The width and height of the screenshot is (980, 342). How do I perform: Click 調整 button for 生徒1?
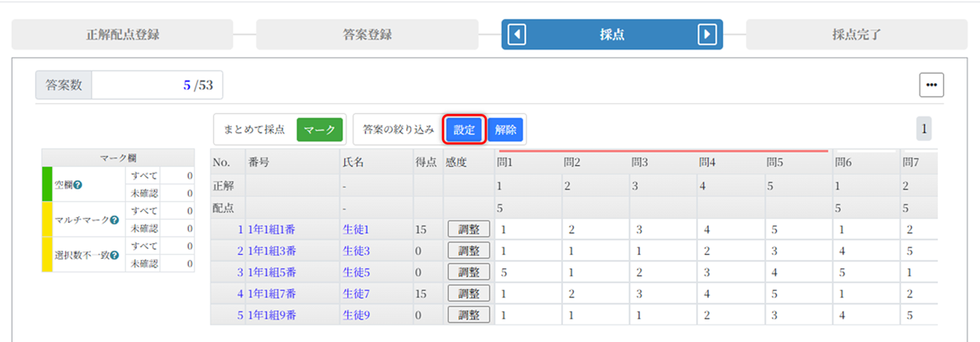pos(469,229)
